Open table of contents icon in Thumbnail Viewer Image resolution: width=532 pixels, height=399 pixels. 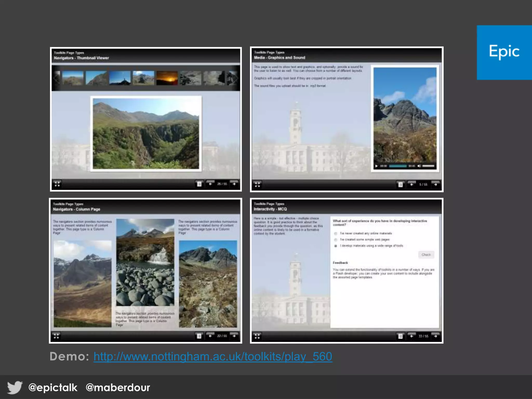[199, 184]
